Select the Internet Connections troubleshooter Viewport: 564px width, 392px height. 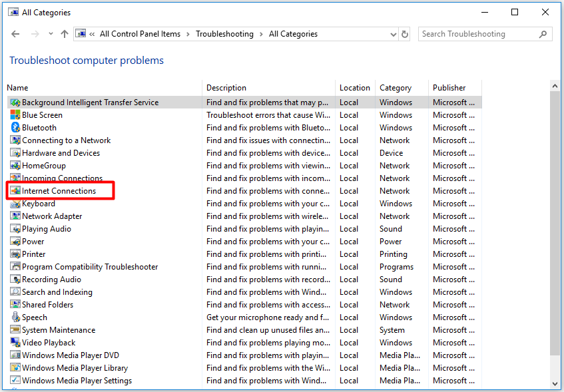coord(59,191)
